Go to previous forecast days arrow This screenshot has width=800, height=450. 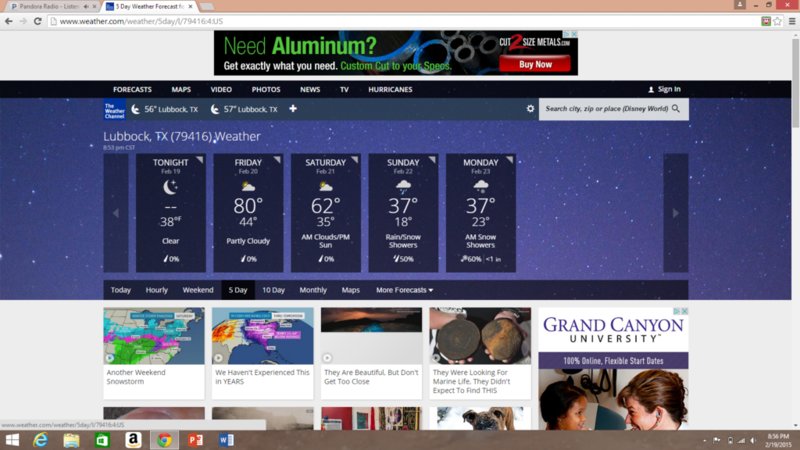[x=116, y=213]
